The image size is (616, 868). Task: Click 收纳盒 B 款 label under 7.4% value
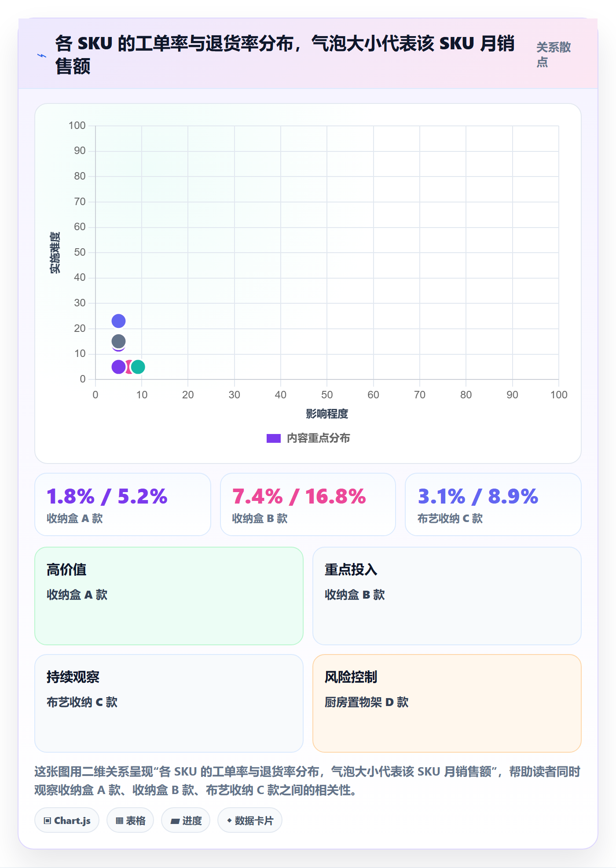(x=260, y=519)
